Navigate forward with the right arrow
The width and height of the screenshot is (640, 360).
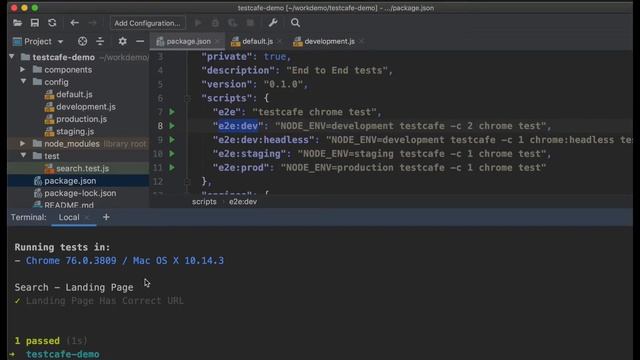pyautogui.click(x=92, y=23)
